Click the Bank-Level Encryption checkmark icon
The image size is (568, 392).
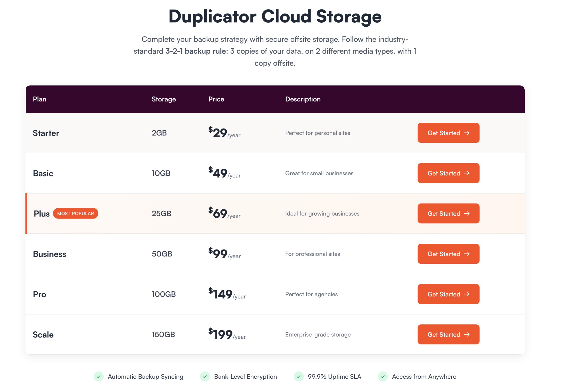pos(205,376)
